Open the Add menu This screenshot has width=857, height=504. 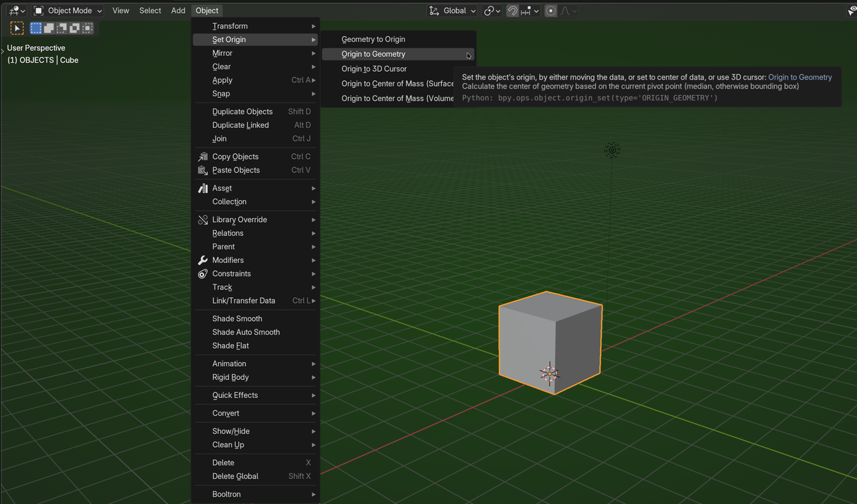point(178,11)
